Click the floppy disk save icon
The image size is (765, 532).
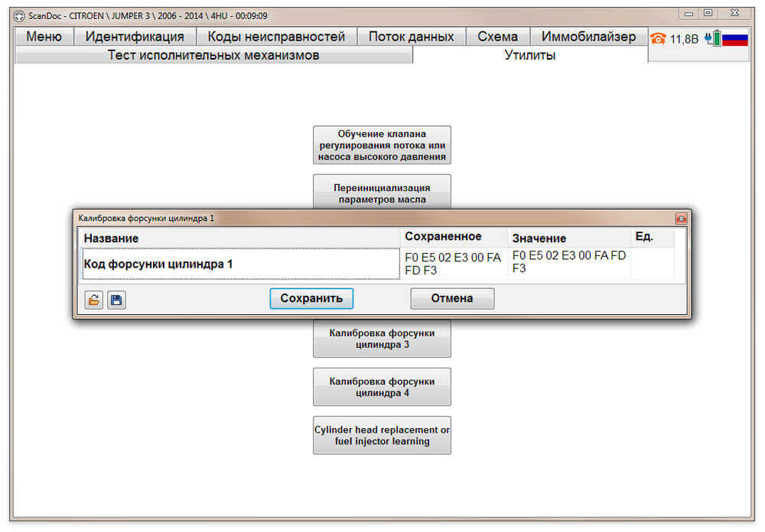pyautogui.click(x=116, y=300)
